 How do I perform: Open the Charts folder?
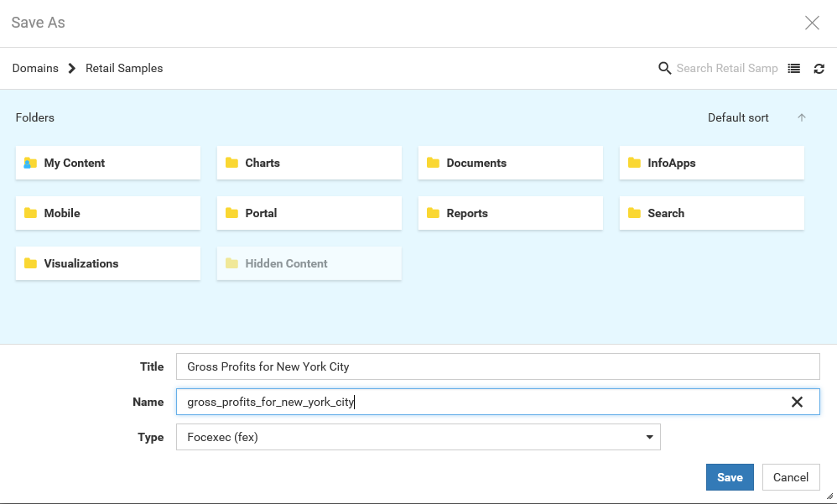click(309, 163)
